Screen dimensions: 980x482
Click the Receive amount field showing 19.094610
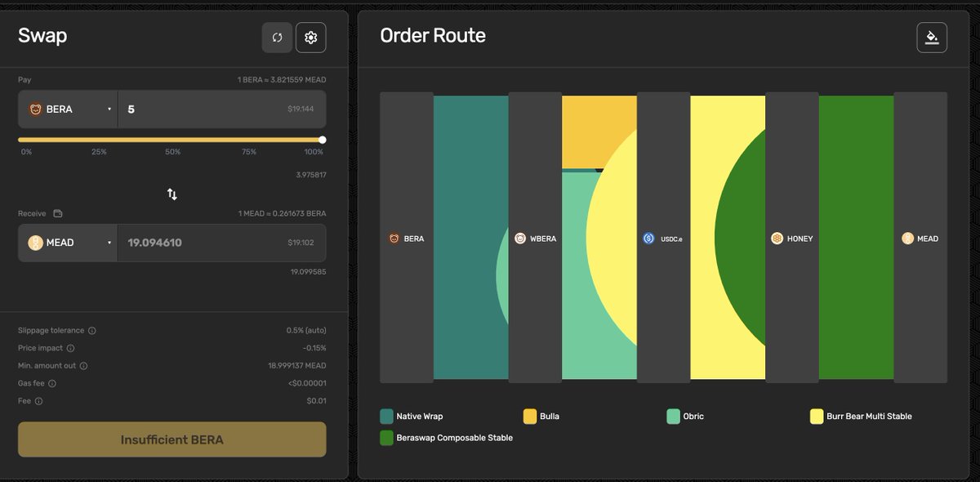coord(222,243)
